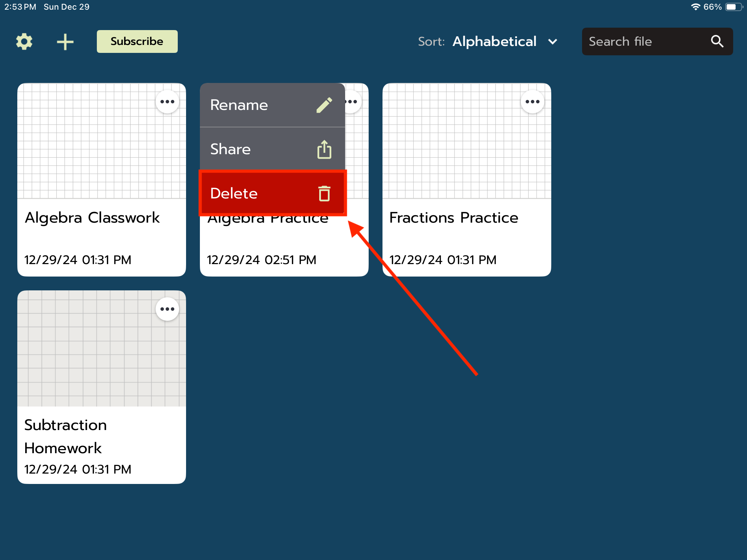This screenshot has height=560, width=747.
Task: Select Rename from the context menu
Action: [x=239, y=105]
